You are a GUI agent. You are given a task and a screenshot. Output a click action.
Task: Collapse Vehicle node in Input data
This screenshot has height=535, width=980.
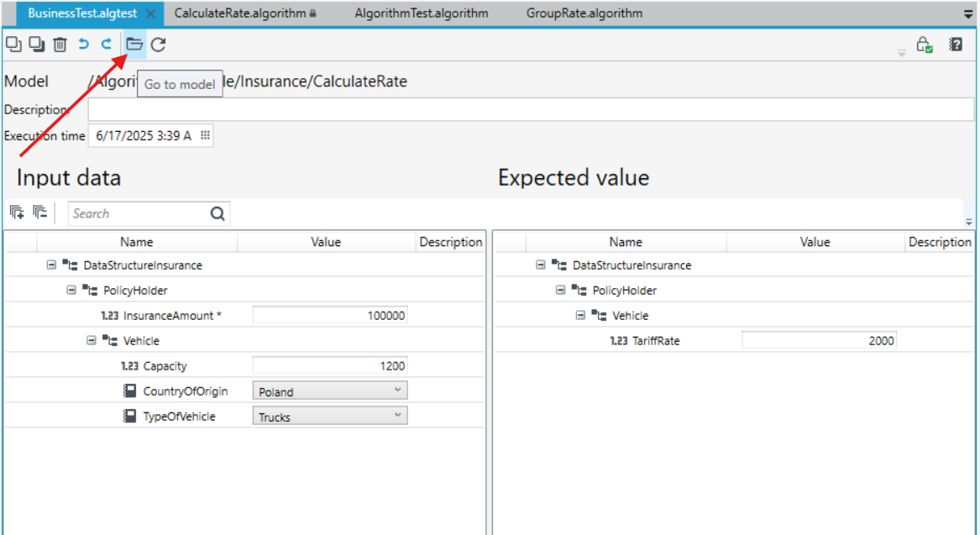[92, 341]
